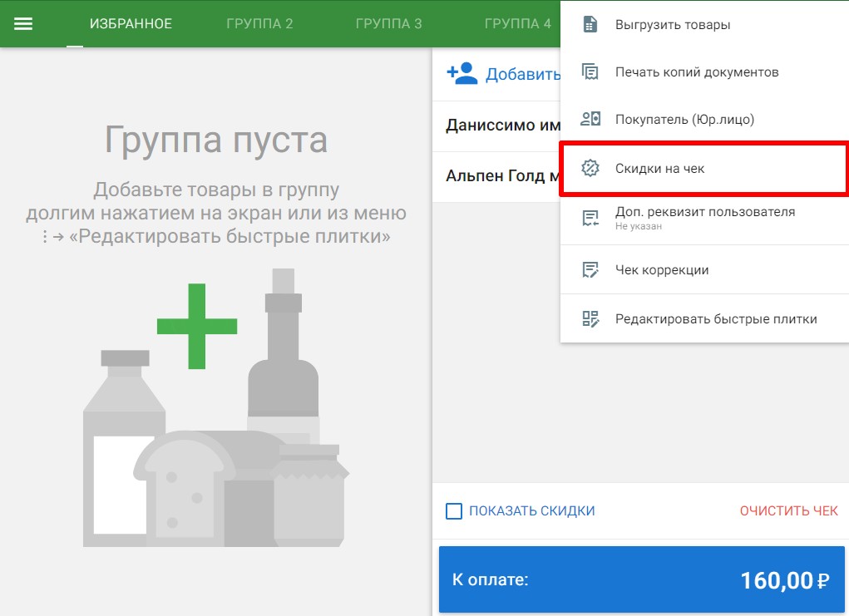
Task: Click the correction receipt icon
Action: 590,270
